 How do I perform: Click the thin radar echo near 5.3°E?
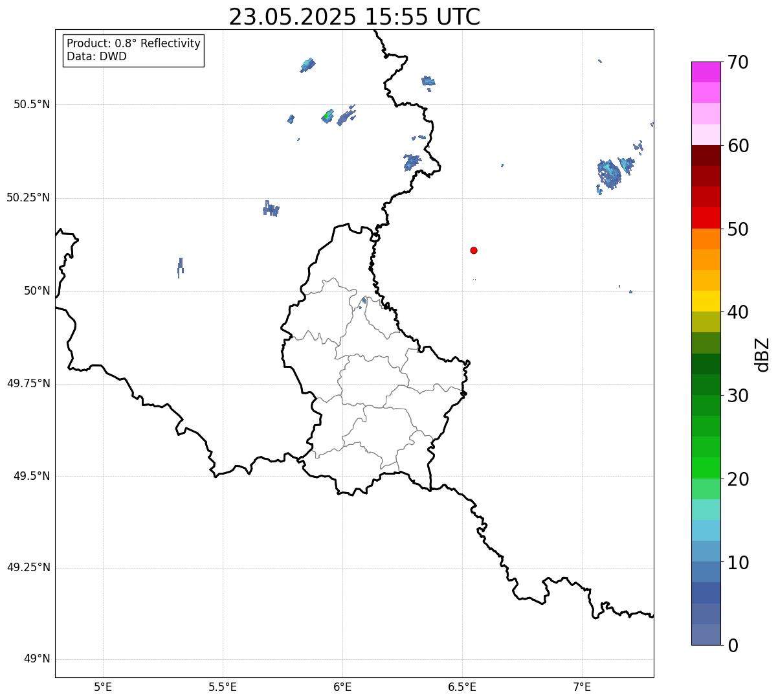180,267
